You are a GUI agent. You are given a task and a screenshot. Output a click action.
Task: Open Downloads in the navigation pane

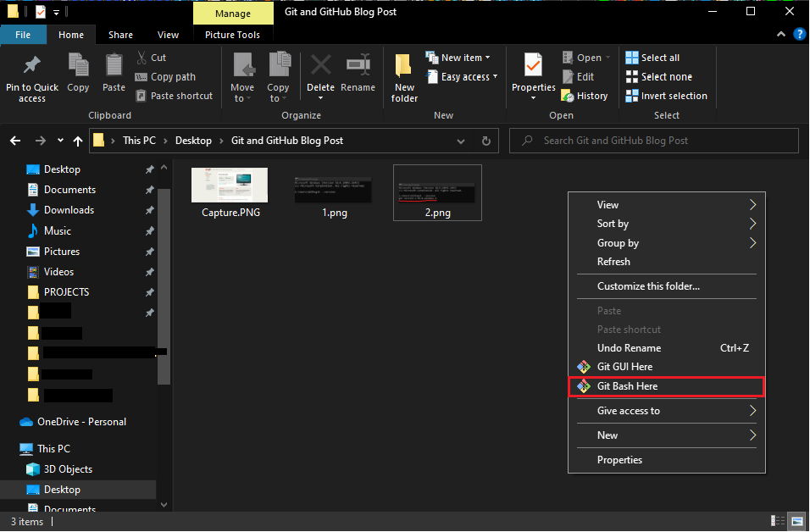coord(69,210)
